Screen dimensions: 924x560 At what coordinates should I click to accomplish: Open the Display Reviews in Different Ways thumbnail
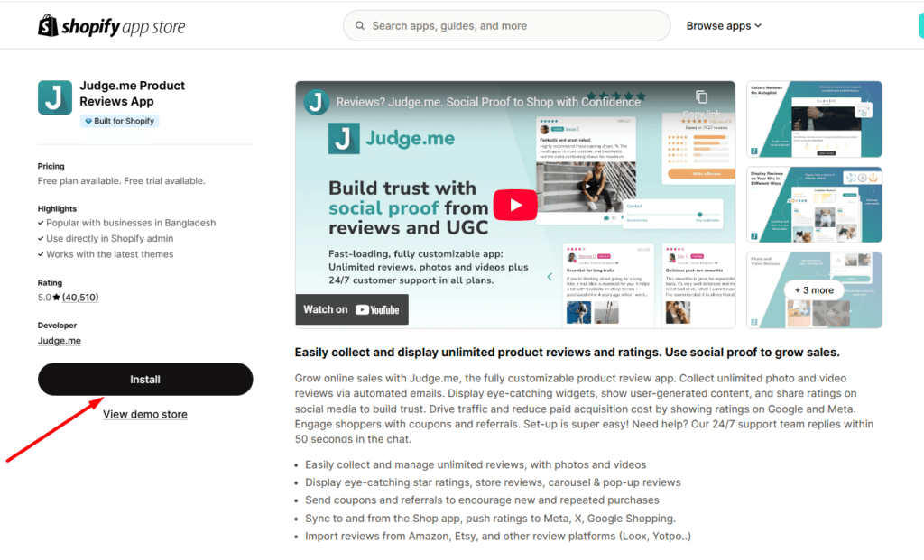pos(815,205)
